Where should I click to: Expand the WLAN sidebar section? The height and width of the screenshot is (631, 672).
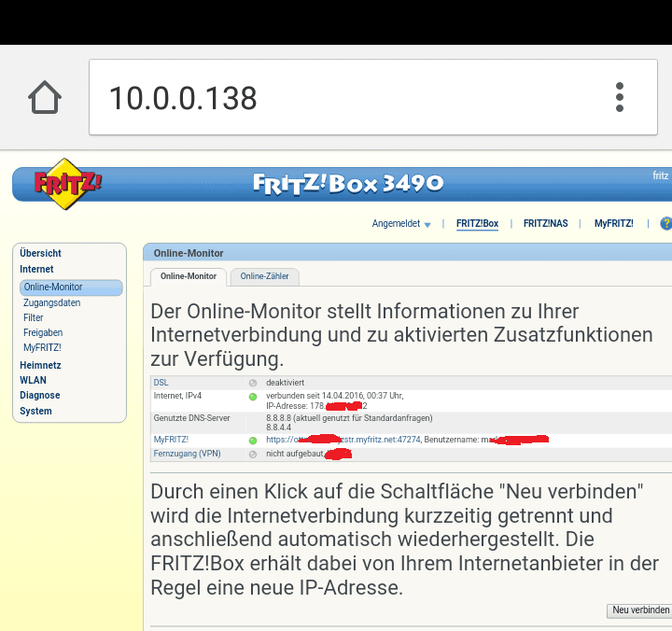[33, 381]
